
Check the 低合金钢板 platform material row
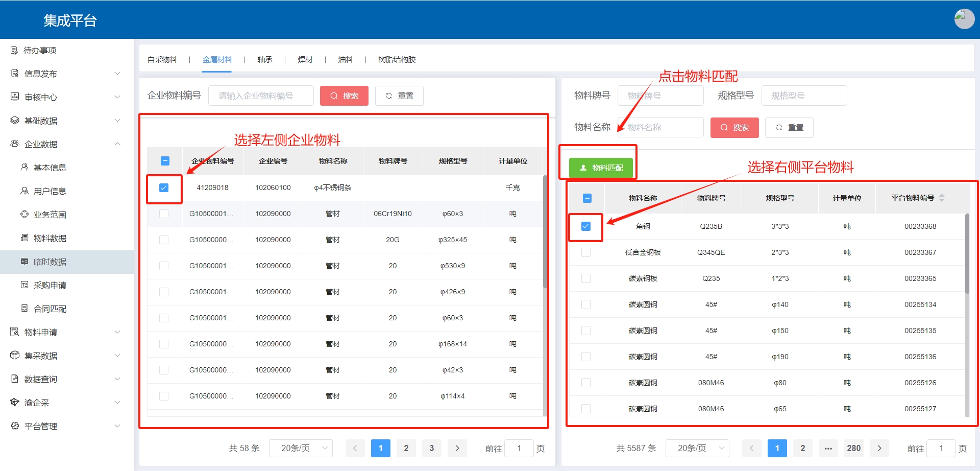pos(586,252)
